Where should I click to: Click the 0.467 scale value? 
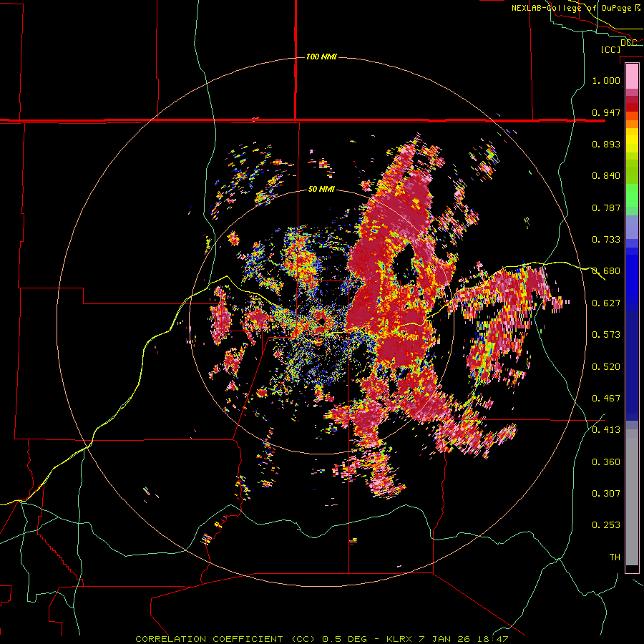(606, 399)
